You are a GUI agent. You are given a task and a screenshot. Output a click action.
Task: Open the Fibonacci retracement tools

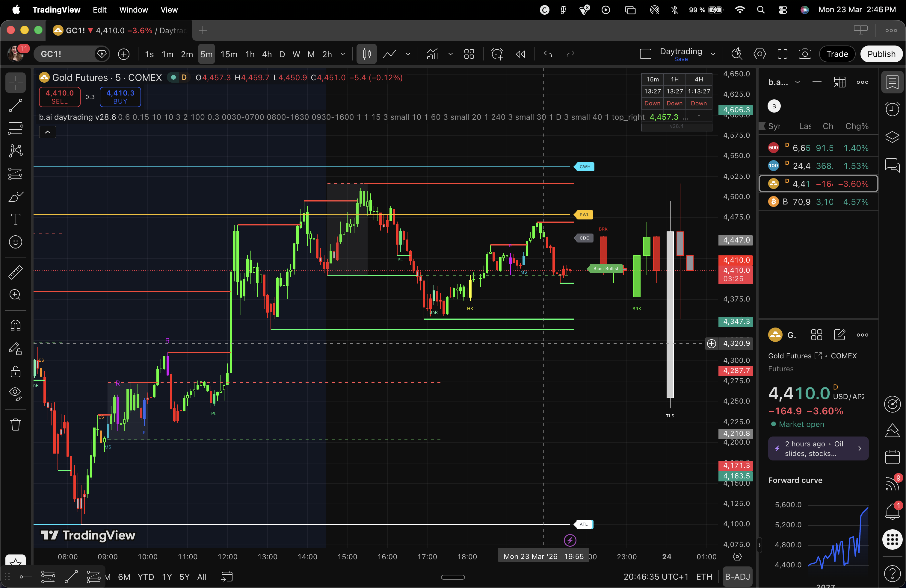coord(16,128)
